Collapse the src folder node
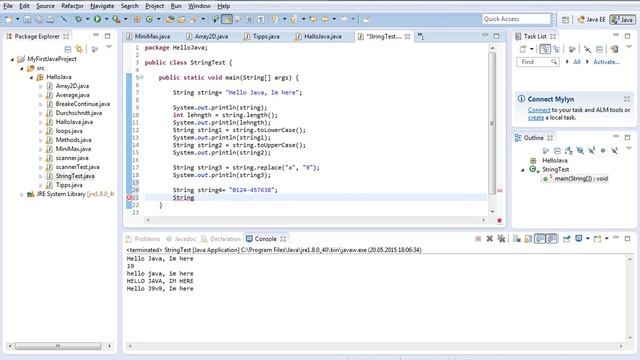This screenshot has height=360, width=640. (x=22, y=68)
